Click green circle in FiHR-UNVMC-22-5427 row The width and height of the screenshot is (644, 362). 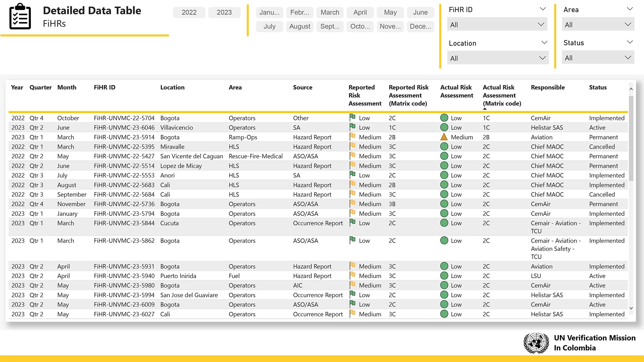click(444, 156)
